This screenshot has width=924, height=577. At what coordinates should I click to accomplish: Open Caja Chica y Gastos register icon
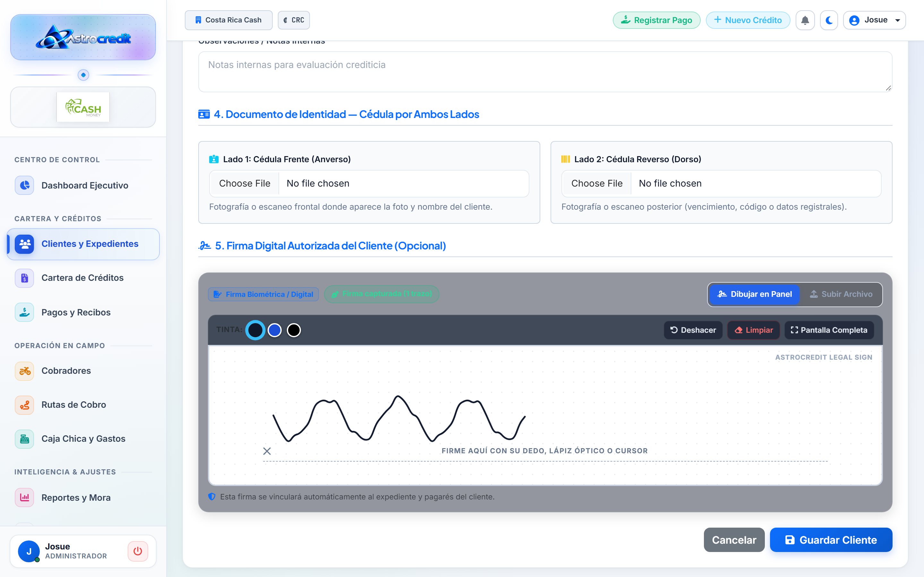(24, 439)
